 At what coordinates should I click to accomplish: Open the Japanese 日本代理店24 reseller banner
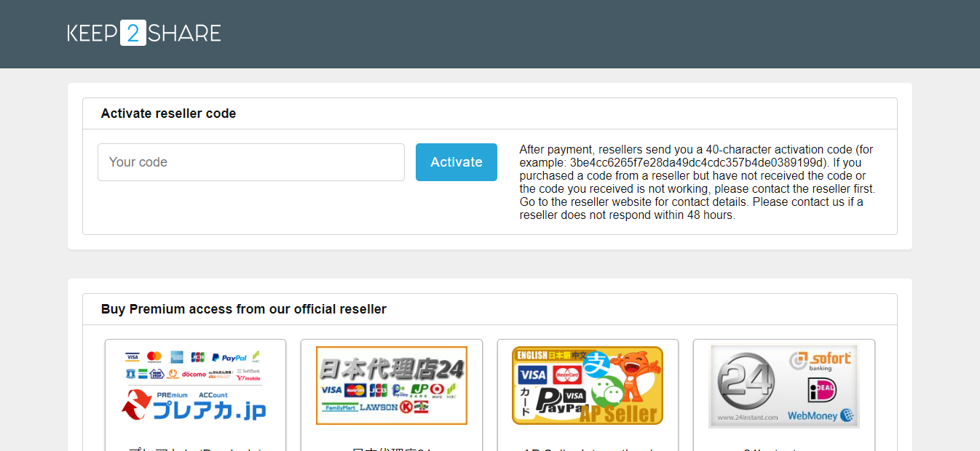[392, 386]
